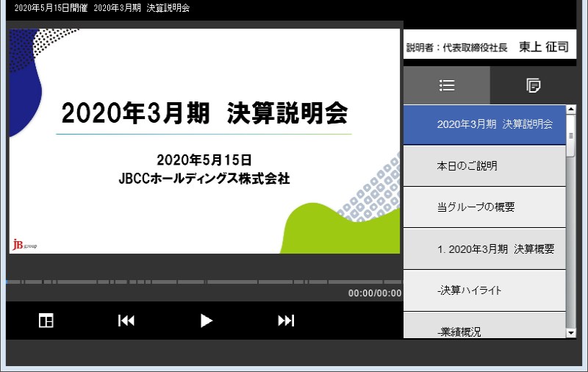Click scroll down arrow in chapter list
The width and height of the screenshot is (588, 372).
pos(571,332)
